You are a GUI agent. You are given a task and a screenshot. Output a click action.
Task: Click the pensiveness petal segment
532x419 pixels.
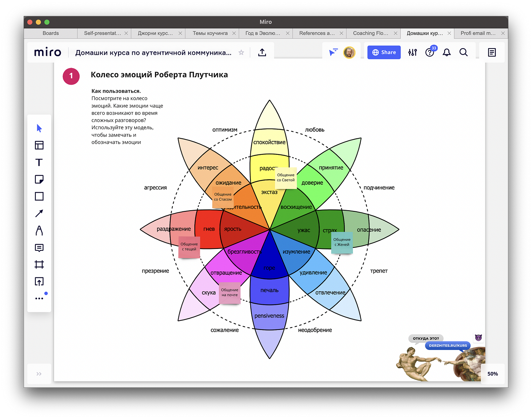pyautogui.click(x=269, y=316)
